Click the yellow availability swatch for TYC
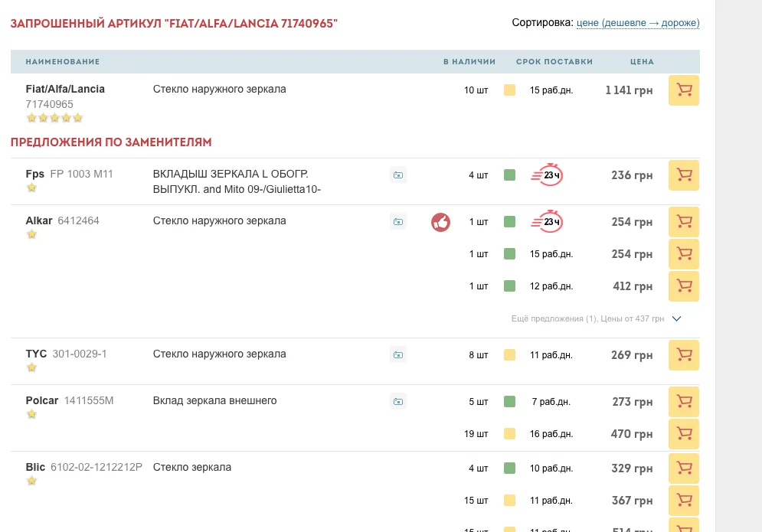This screenshot has width=762, height=532. click(x=510, y=354)
